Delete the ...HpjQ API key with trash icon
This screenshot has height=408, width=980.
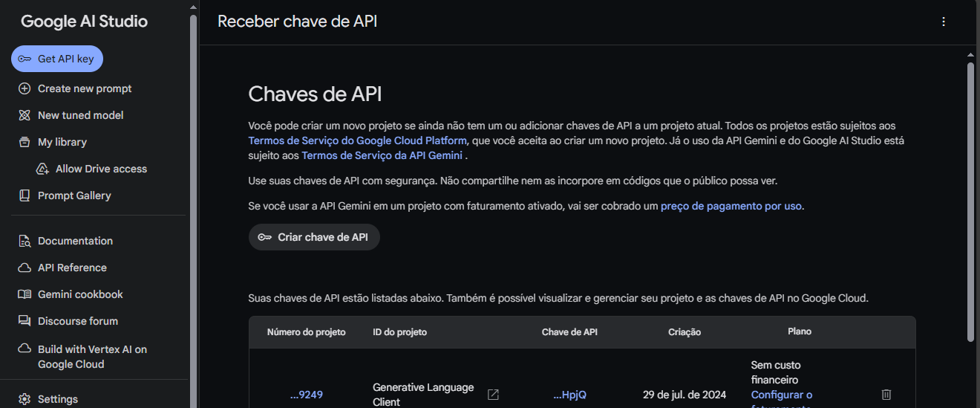coord(886,395)
